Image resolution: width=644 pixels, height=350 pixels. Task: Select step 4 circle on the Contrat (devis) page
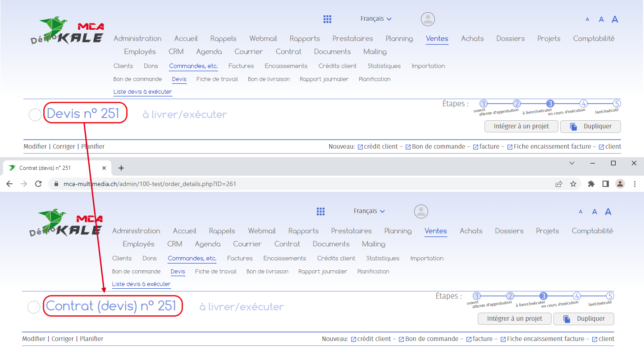pyautogui.click(x=577, y=296)
